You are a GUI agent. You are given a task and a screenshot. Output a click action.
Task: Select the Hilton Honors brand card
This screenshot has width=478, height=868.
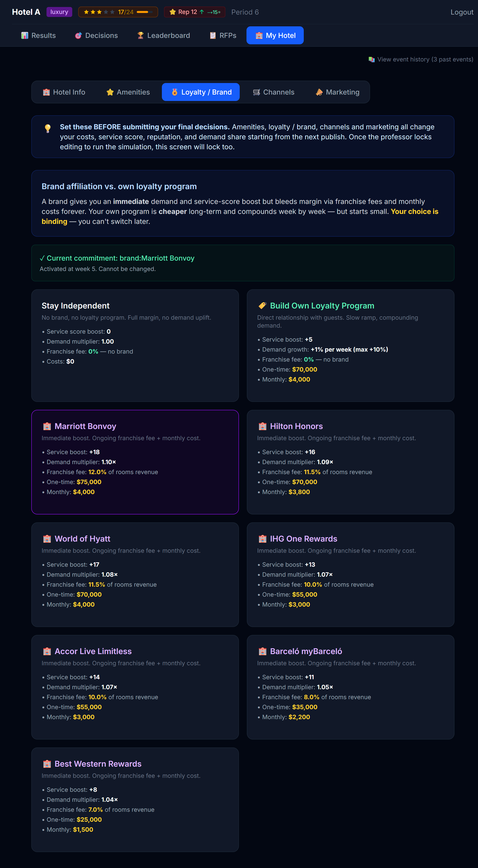350,462
